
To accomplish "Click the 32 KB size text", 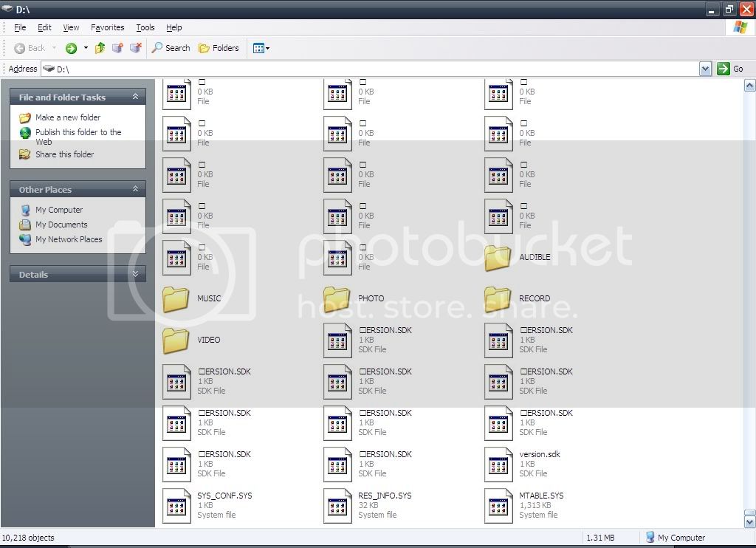I will point(368,506).
